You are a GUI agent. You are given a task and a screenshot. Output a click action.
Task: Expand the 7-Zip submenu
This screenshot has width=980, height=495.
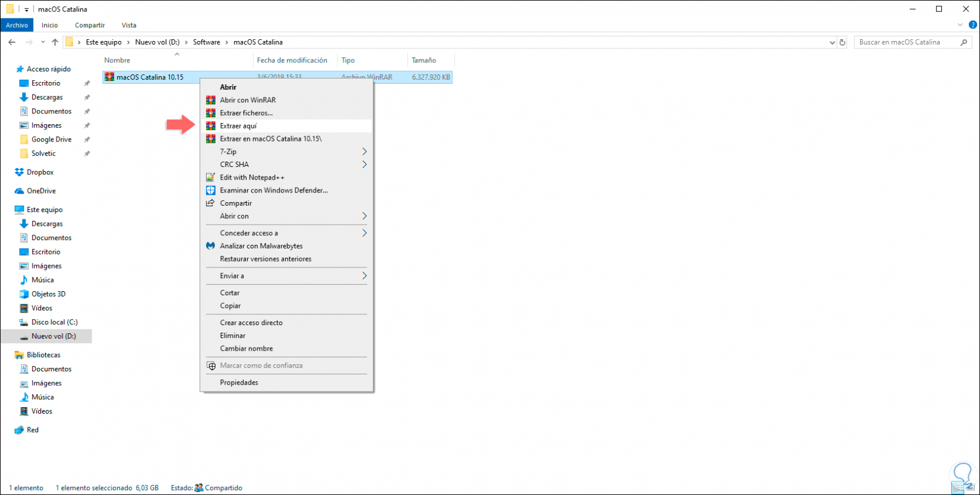(x=286, y=152)
